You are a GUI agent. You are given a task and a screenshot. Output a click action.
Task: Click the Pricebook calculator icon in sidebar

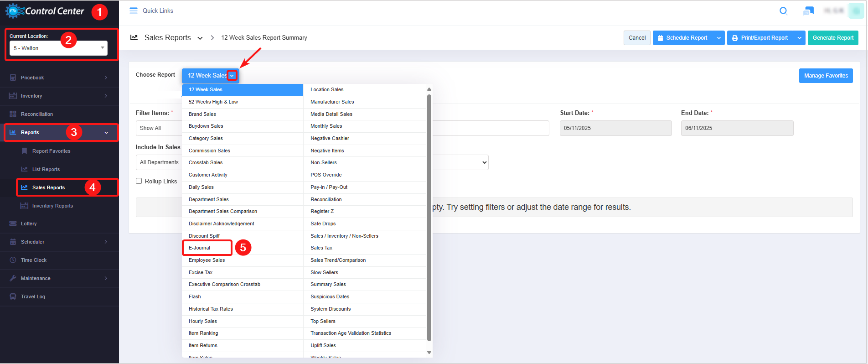coord(13,78)
